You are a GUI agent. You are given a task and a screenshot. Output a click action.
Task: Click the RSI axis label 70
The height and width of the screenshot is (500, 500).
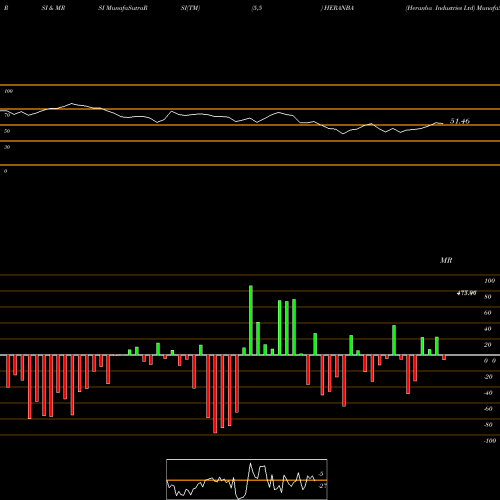(x=7, y=115)
